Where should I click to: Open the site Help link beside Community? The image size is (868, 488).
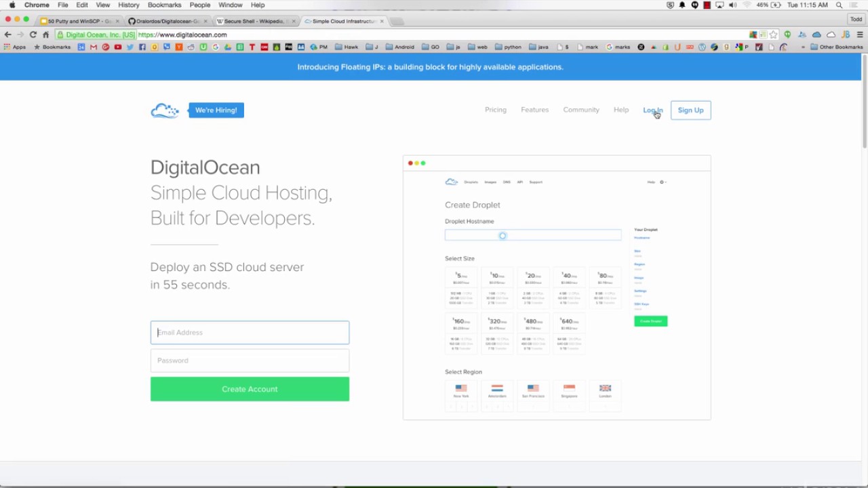tap(621, 110)
